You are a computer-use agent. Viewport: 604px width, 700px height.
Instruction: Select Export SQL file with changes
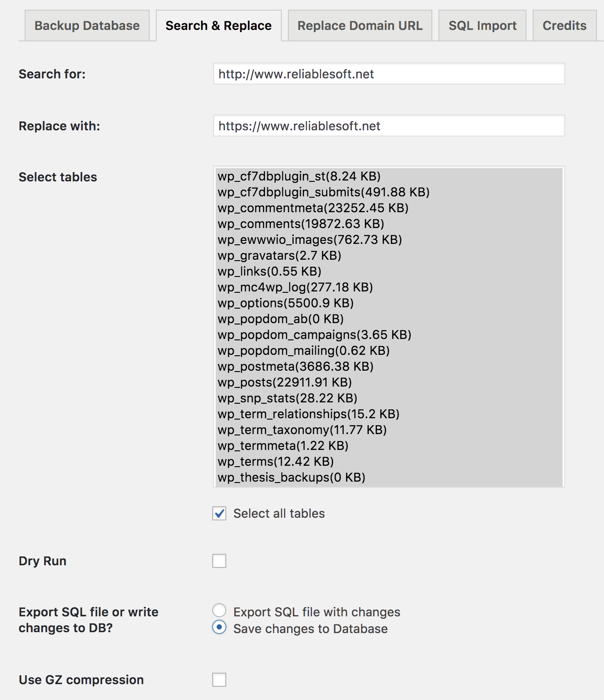219,612
